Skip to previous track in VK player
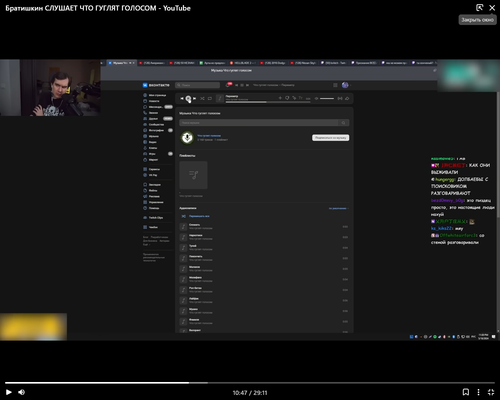Viewport: 500px width, 400px height. [182, 98]
